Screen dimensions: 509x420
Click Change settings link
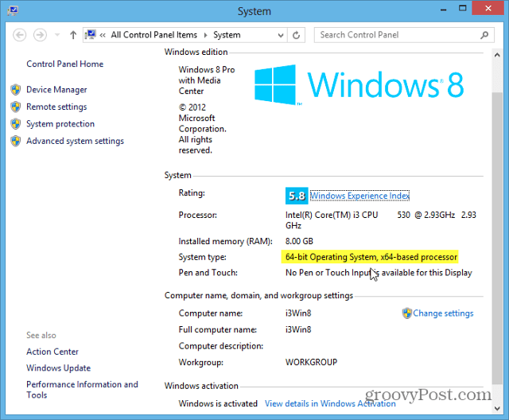(x=443, y=313)
